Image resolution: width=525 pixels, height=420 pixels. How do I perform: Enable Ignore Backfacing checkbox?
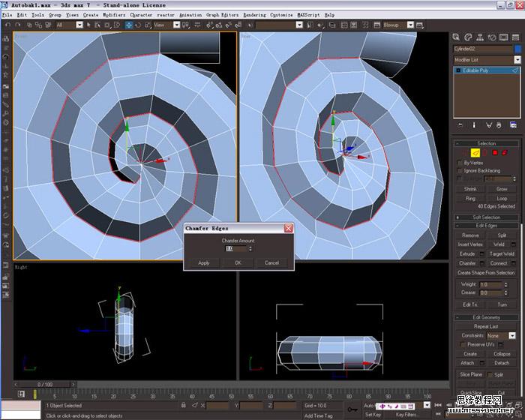[460, 171]
